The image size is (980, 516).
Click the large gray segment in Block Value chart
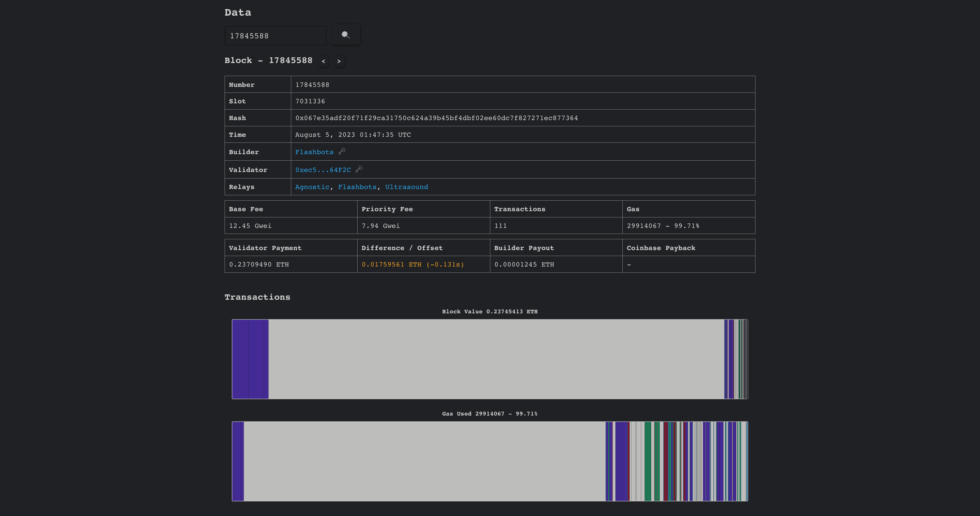coord(496,359)
